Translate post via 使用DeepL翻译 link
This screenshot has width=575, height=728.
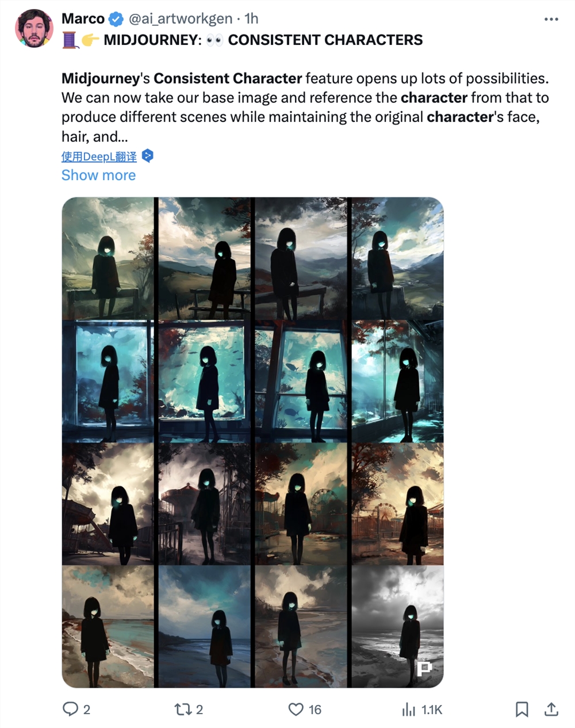[99, 157]
